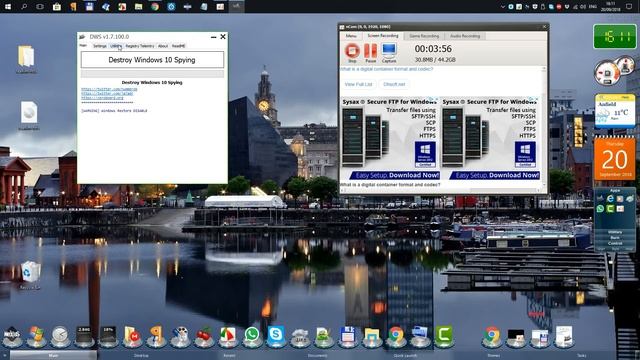Show hidden system tray icons
The height and width of the screenshot is (360, 640).
(x=502, y=7)
